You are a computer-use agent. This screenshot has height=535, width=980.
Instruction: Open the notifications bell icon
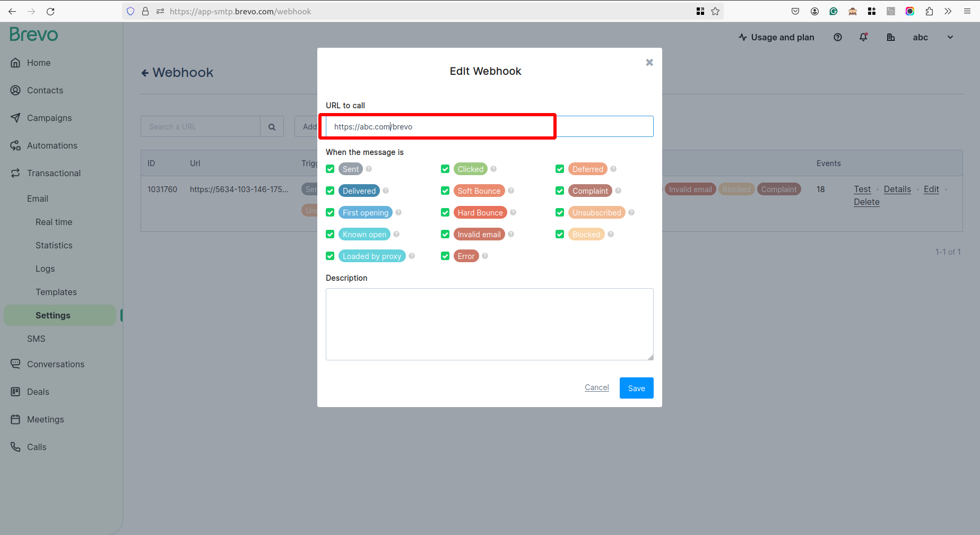click(x=863, y=37)
